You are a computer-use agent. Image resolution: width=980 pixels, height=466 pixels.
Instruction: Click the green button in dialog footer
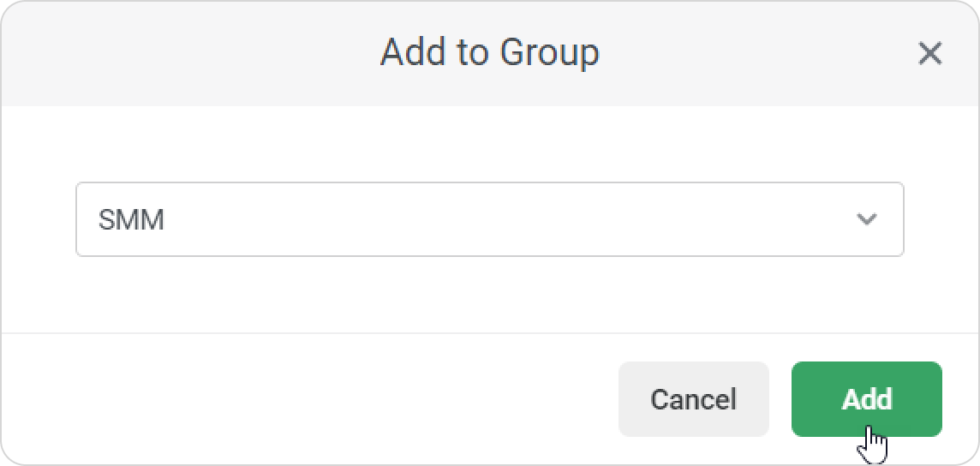866,399
